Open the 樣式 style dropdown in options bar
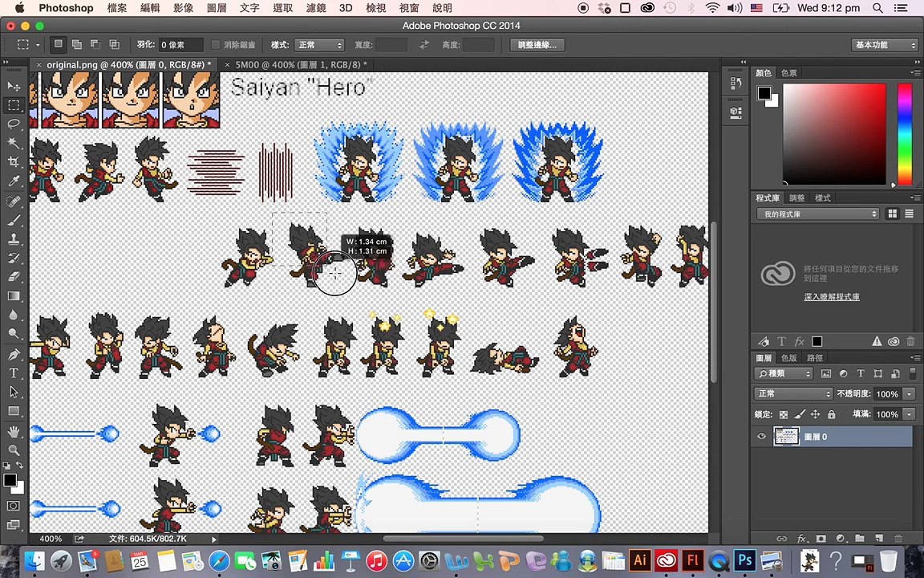Viewport: 924px width, 578px height. coord(318,45)
